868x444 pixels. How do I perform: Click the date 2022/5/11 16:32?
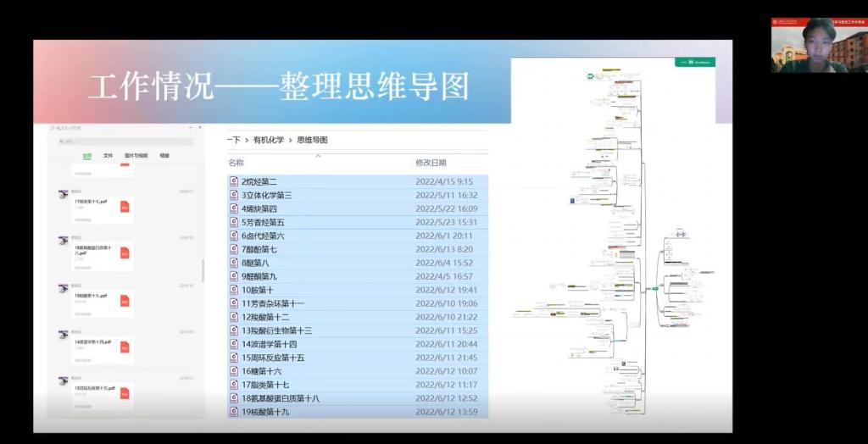(x=446, y=196)
